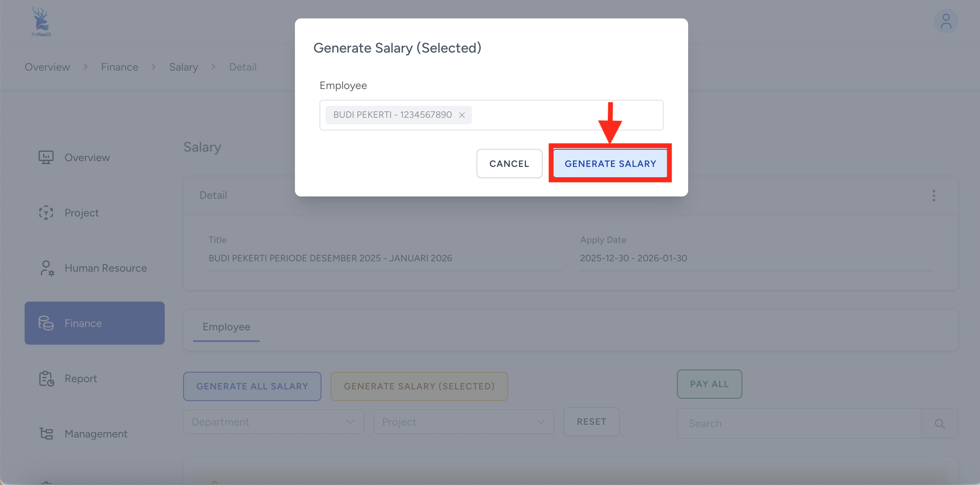Screen dimensions: 980x485
Task: Expand the Project filter dropdown
Action: click(464, 422)
